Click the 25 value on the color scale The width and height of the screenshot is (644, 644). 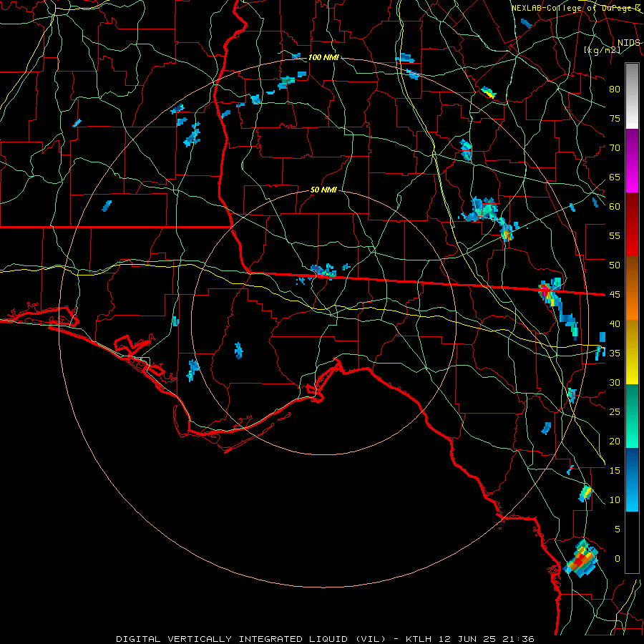615,411
